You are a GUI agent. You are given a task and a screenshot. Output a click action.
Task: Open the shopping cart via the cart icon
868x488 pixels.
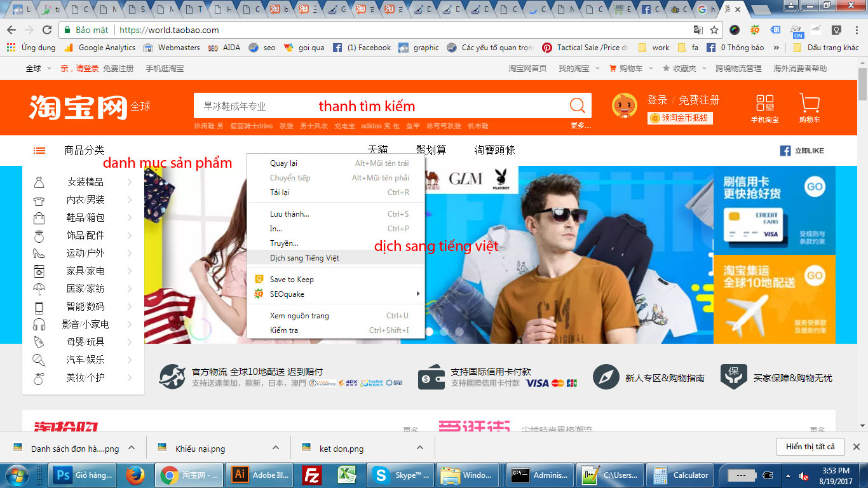coord(808,104)
